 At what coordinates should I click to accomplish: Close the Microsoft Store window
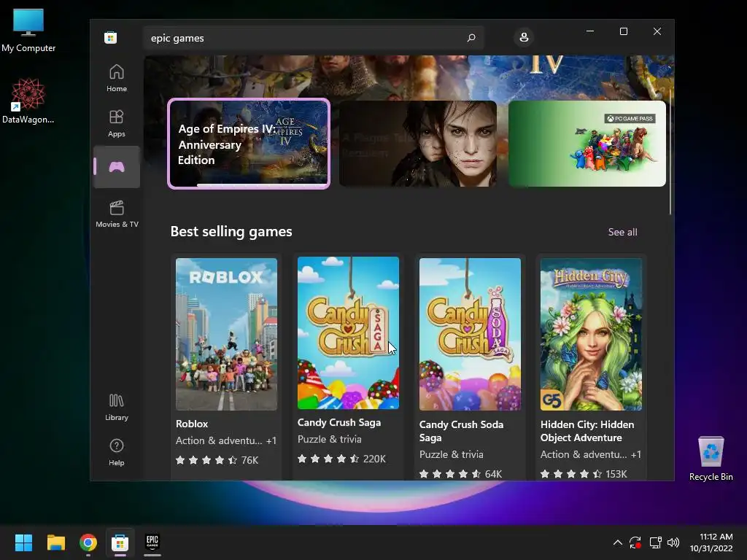pyautogui.click(x=657, y=31)
